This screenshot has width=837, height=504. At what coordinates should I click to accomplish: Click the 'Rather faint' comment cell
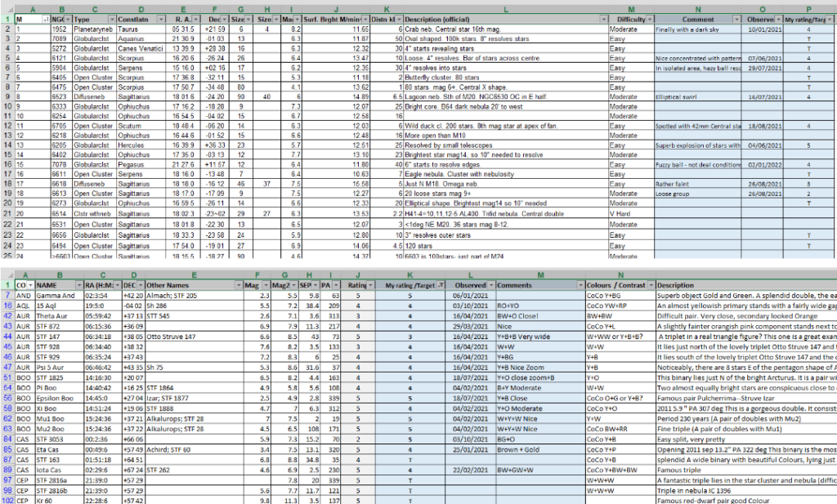tap(698, 184)
